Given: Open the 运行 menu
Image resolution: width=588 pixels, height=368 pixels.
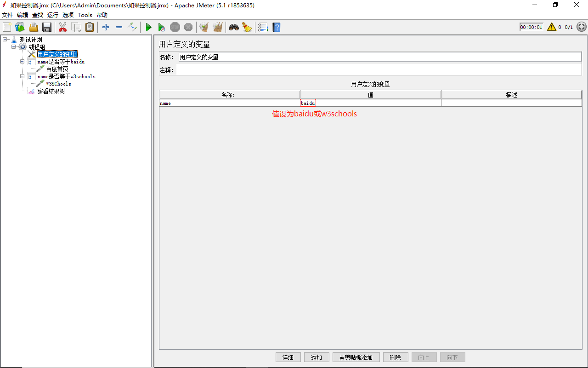Looking at the screenshot, I should click(53, 15).
